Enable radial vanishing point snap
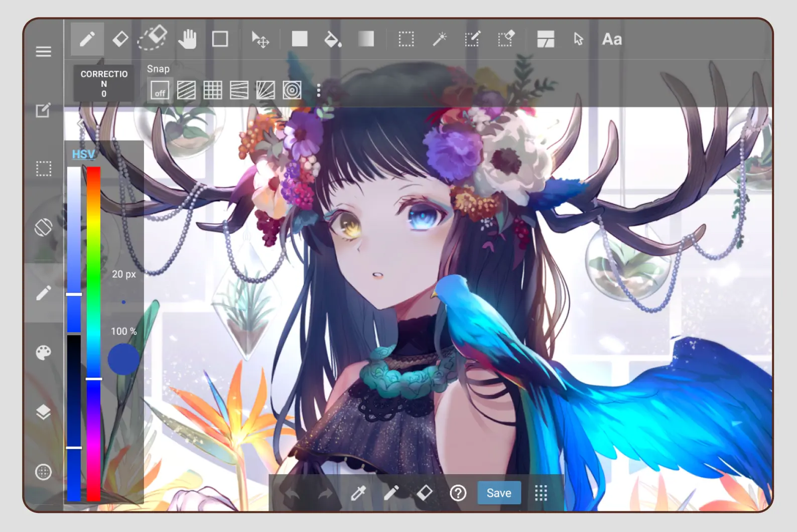 (265, 90)
